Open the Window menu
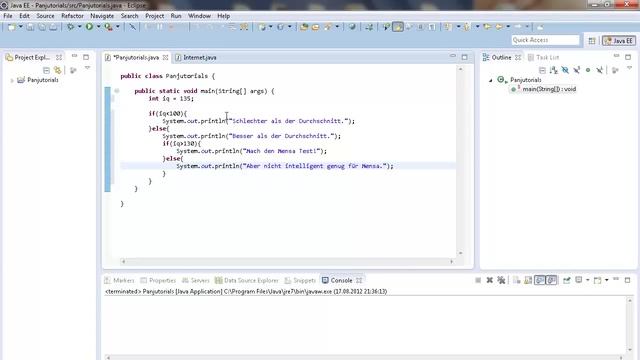Image resolution: width=640 pixels, height=360 pixels. (x=199, y=16)
